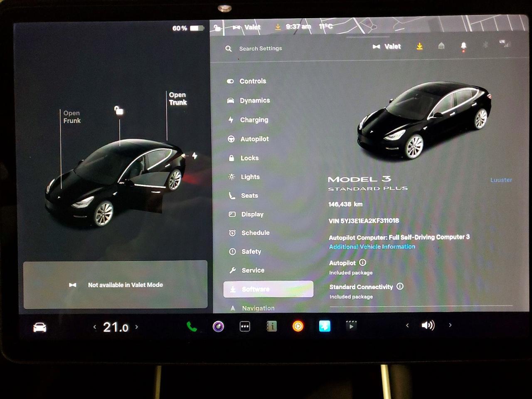532x399 pixels.
Task: Tap the LTE signal indicator
Action: point(505,44)
